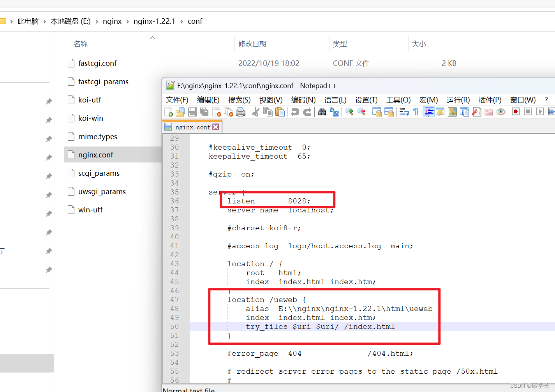This screenshot has width=555, height=392.
Task: Click the Open file toolbar icon
Action: pyautogui.click(x=180, y=112)
